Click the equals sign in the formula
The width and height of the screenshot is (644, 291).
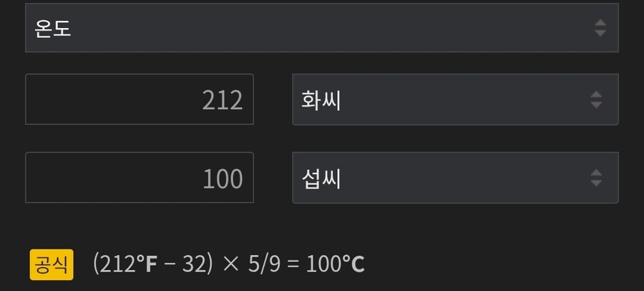point(292,264)
